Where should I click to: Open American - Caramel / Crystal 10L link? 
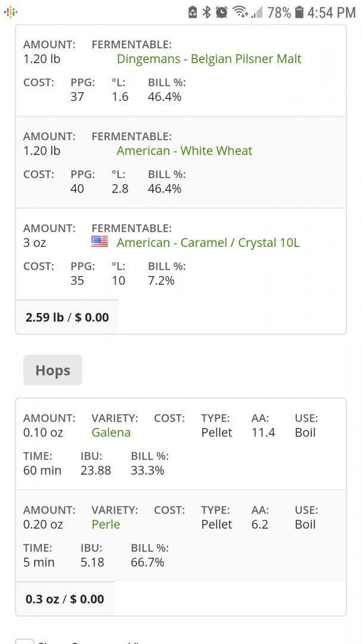point(208,243)
